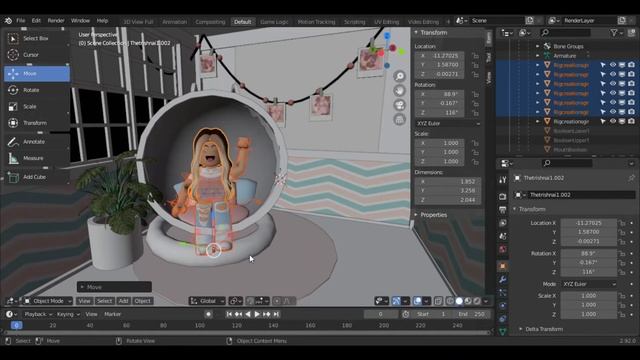Open the Keying menu in timeline
The width and height of the screenshot is (640, 360).
[x=68, y=314]
